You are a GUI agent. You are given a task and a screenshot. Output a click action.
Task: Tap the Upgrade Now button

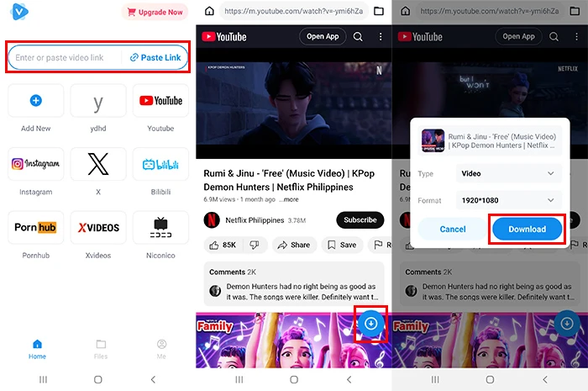point(155,12)
